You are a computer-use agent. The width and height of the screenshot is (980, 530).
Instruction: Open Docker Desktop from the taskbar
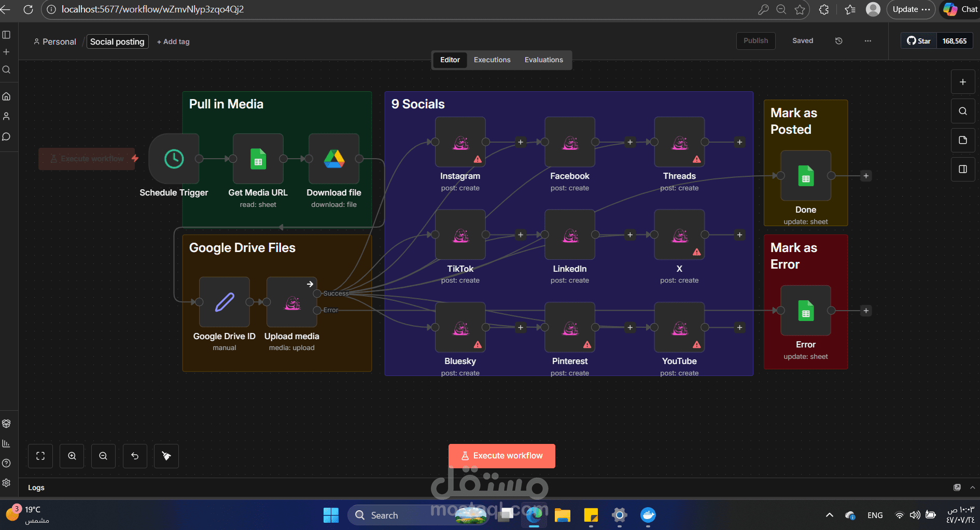(x=648, y=515)
